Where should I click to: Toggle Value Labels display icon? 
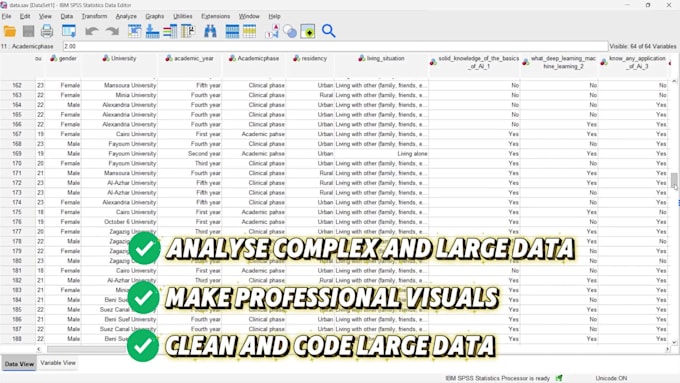tap(272, 31)
